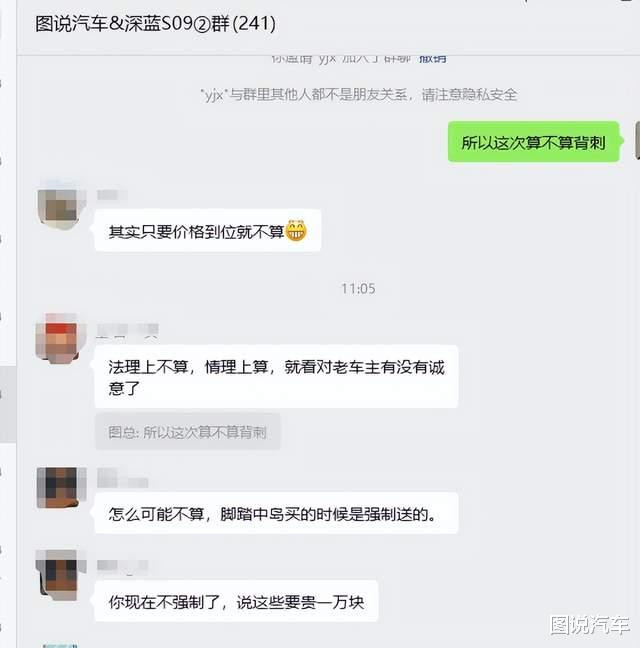Open red-hat avatar beside 法理上不算 message

click(x=58, y=338)
